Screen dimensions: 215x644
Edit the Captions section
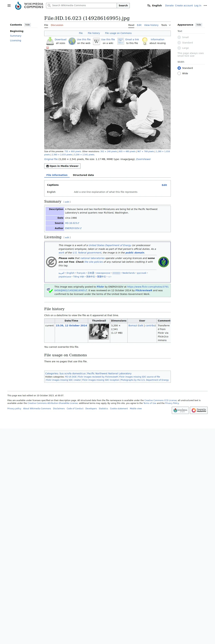164,185
